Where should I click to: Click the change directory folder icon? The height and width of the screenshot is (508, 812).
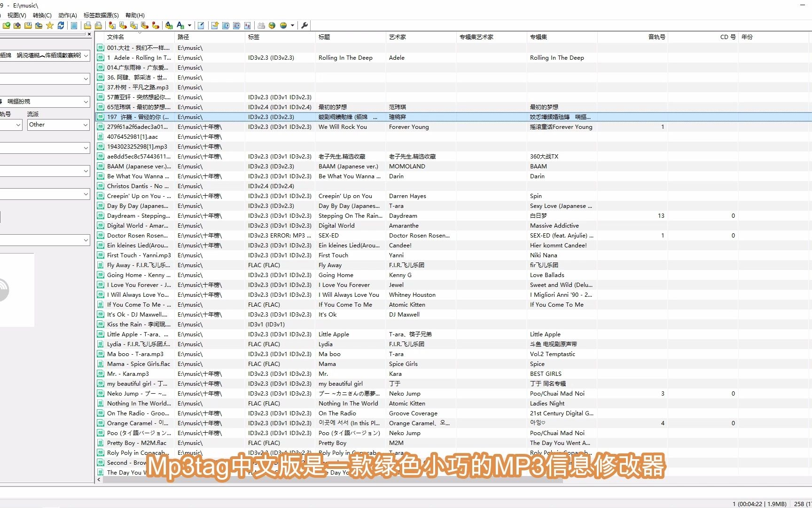(x=6, y=25)
